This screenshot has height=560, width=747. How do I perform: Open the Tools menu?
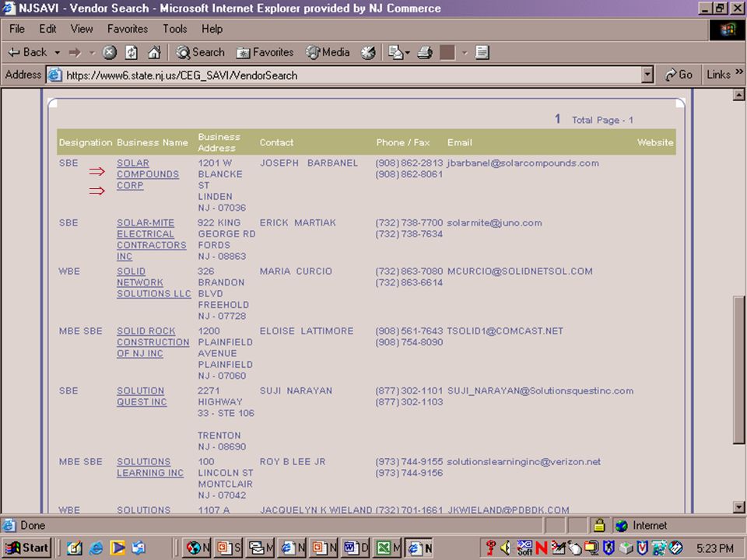[175, 29]
